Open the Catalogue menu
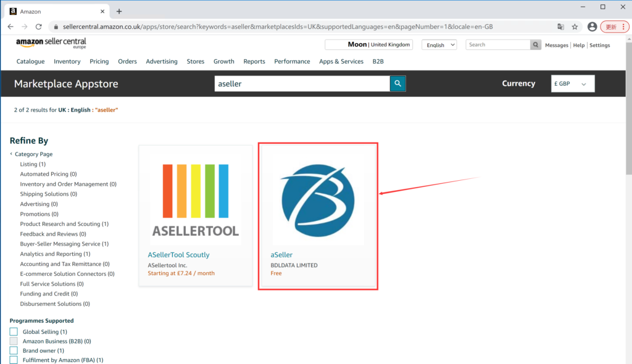This screenshot has width=632, height=364. click(31, 61)
